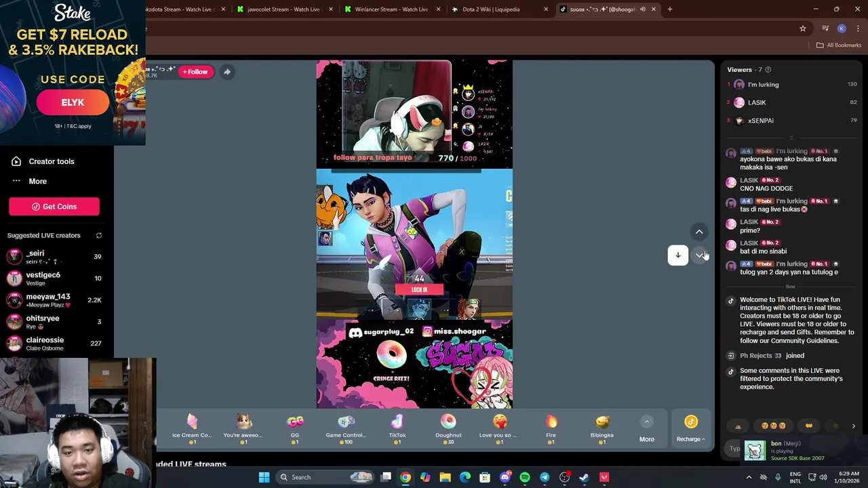Screen dimensions: 868x488
Task: Go to the next LIVE with down chevron
Action: [x=699, y=255]
